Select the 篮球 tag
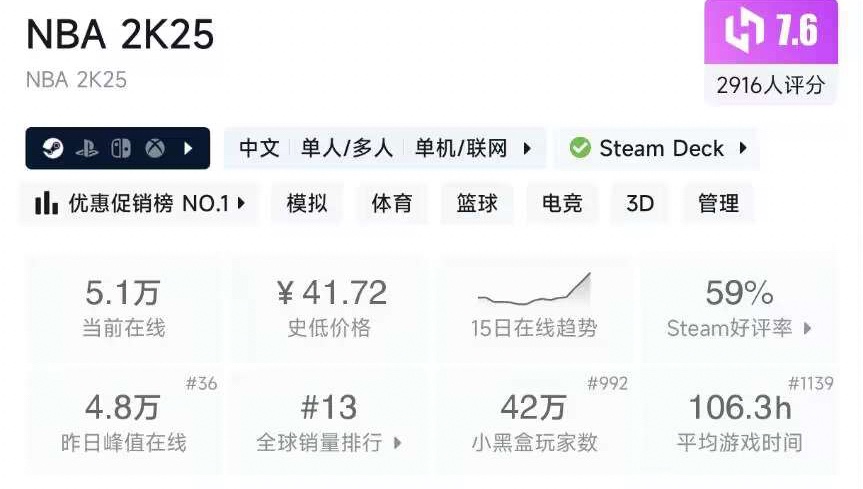The image size is (863, 489). 477,203
